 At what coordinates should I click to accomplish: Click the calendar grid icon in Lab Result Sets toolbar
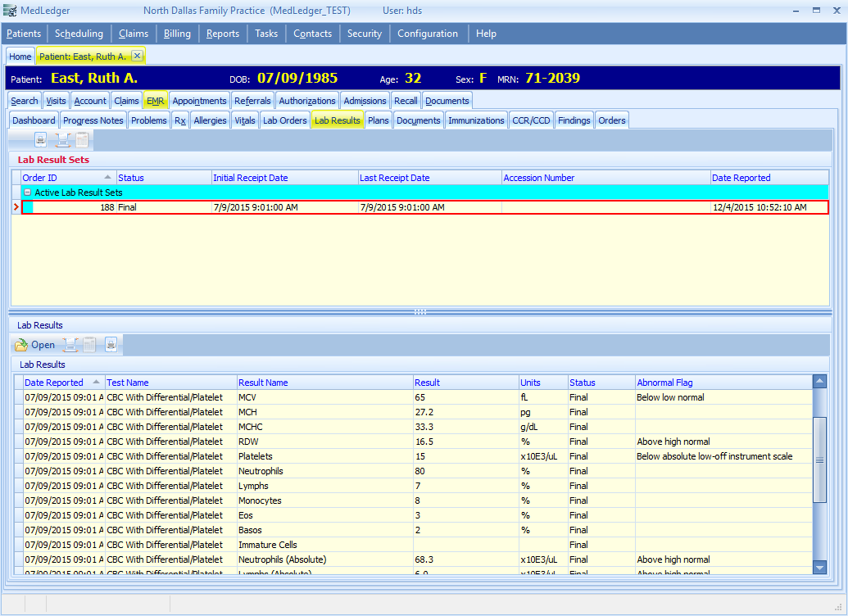tap(82, 140)
